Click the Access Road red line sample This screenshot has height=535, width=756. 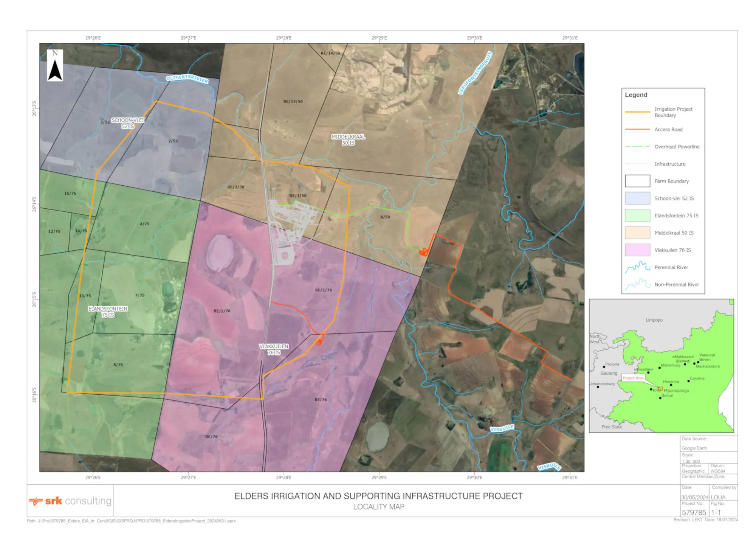(x=637, y=129)
